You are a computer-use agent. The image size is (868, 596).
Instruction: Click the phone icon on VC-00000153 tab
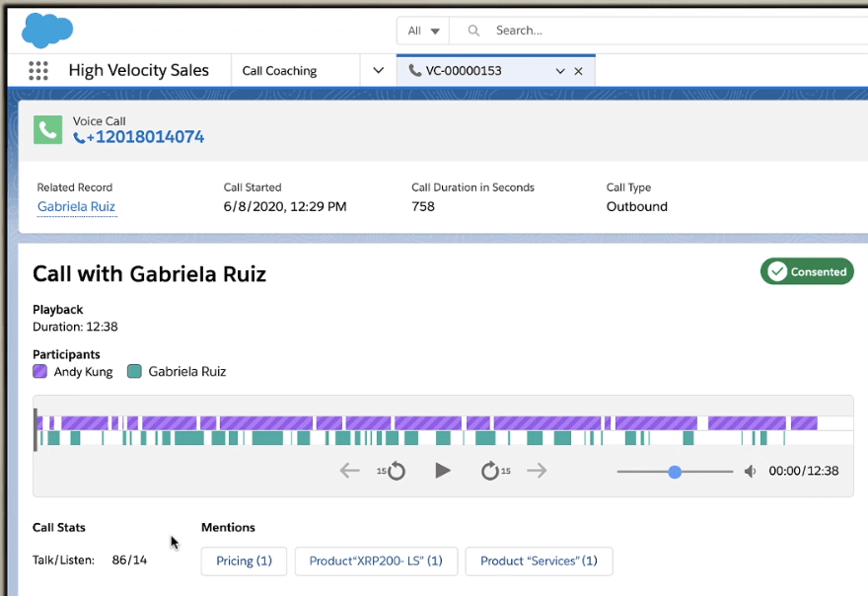tap(414, 70)
